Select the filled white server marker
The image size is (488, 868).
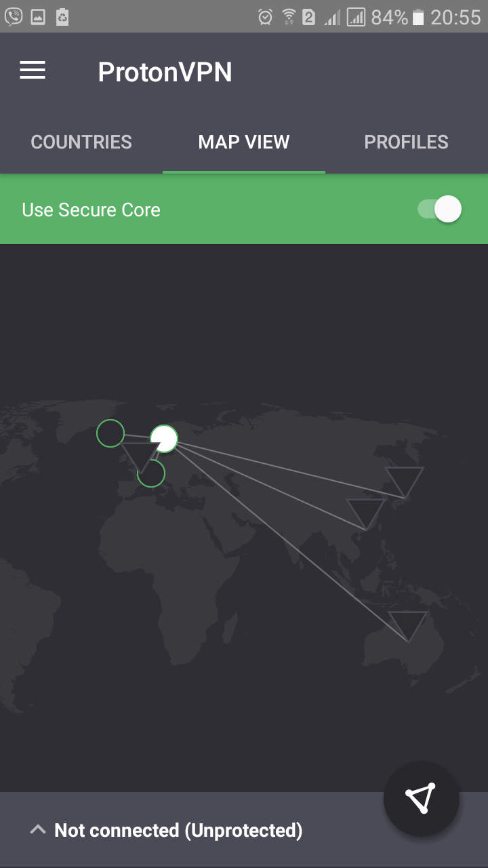163,439
